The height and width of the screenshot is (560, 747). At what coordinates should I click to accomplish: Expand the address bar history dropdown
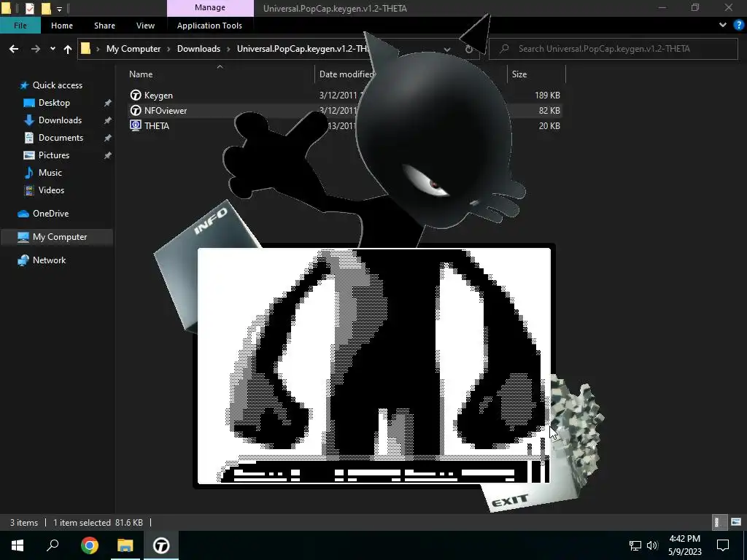(x=447, y=49)
